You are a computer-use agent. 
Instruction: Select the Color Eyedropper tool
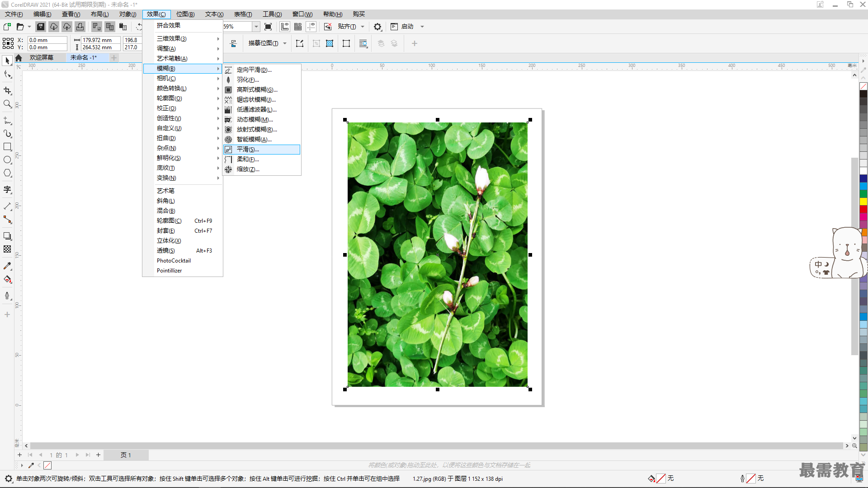click(7, 266)
